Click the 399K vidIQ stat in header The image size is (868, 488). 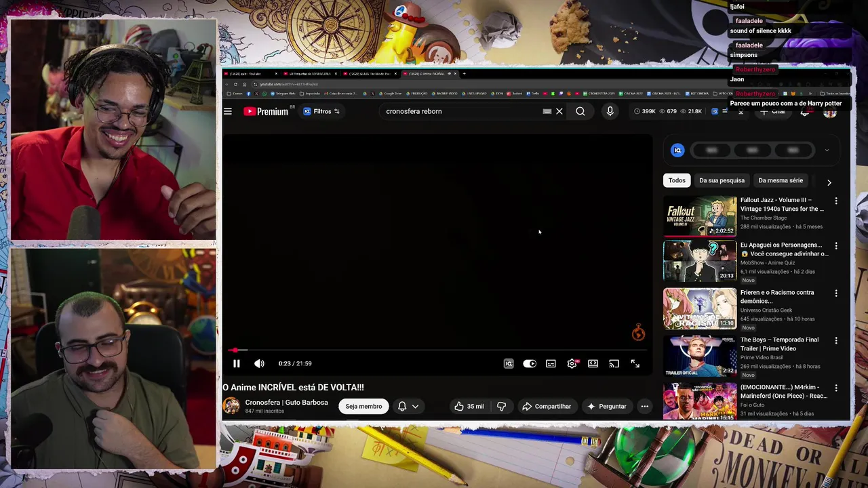645,111
